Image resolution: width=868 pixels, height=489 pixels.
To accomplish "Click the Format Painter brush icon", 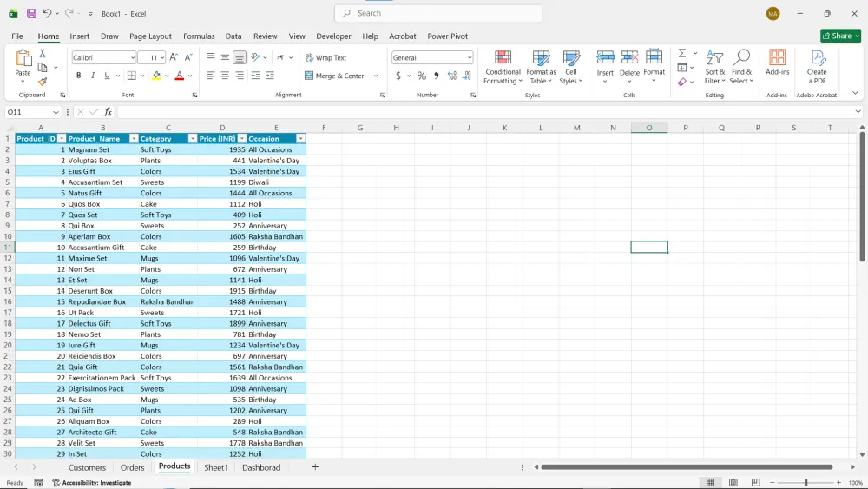I will (x=43, y=82).
